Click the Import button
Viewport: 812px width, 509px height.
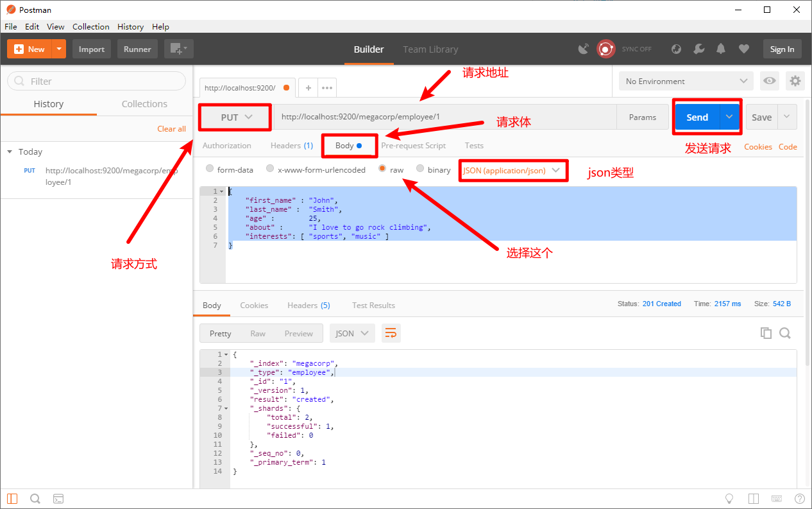[92, 49]
